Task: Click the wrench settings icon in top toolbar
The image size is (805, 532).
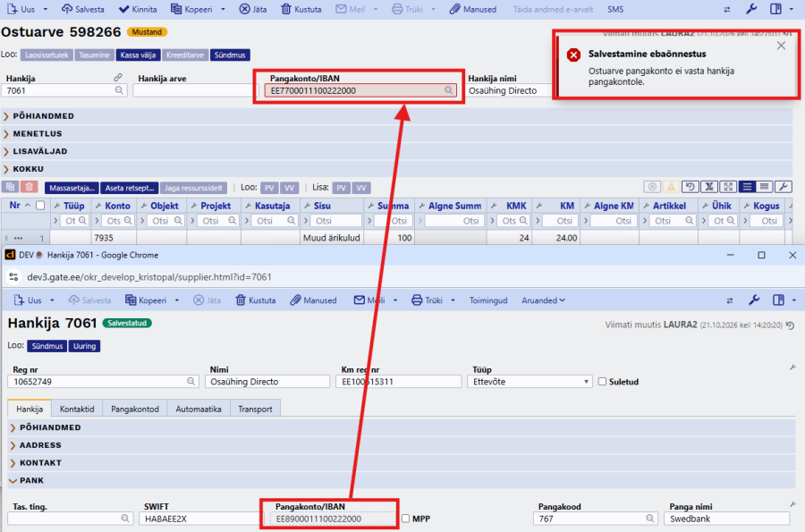Action: click(751, 9)
